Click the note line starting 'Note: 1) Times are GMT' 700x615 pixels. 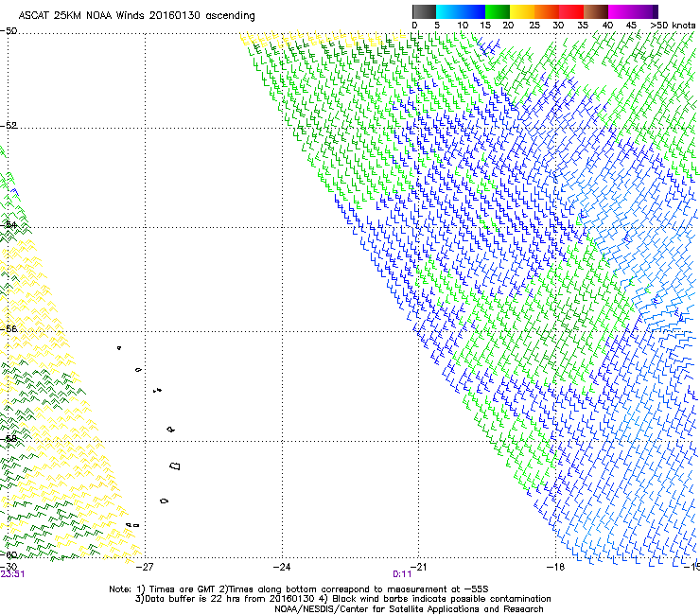[298, 589]
